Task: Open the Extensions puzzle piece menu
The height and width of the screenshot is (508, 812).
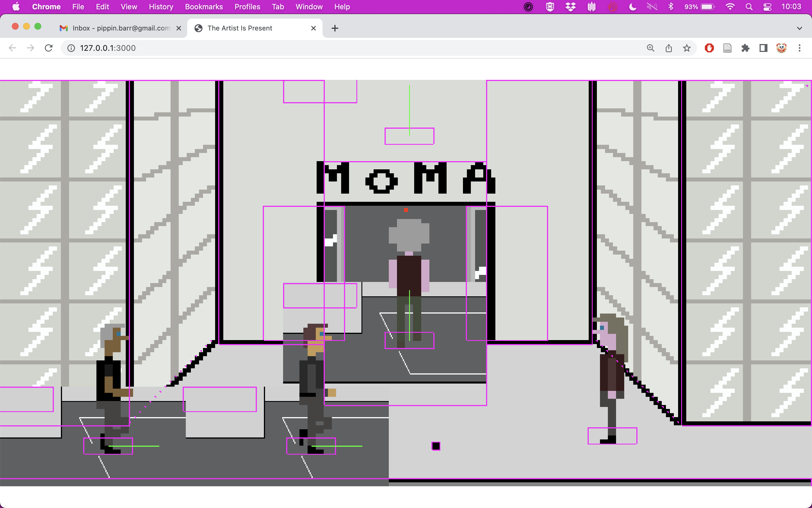Action: pyautogui.click(x=745, y=48)
